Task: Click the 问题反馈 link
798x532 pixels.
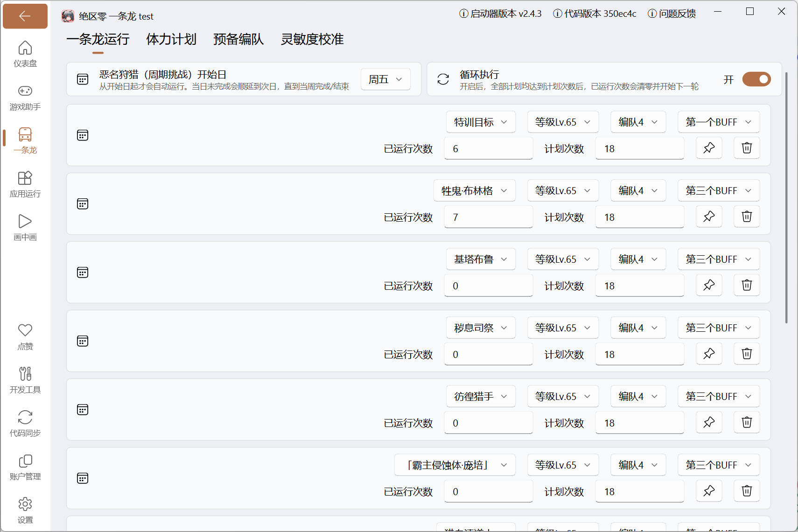Action: coord(672,14)
